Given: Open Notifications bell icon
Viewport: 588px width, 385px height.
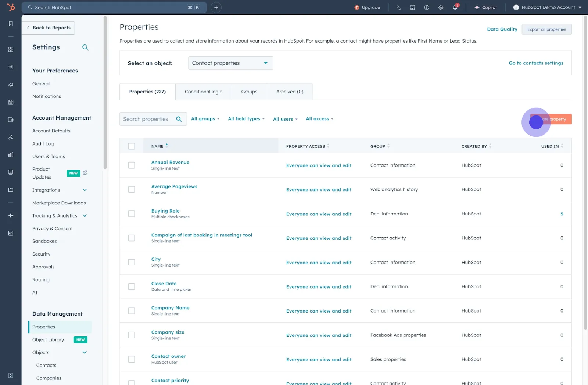Looking at the screenshot, I should tap(455, 7).
